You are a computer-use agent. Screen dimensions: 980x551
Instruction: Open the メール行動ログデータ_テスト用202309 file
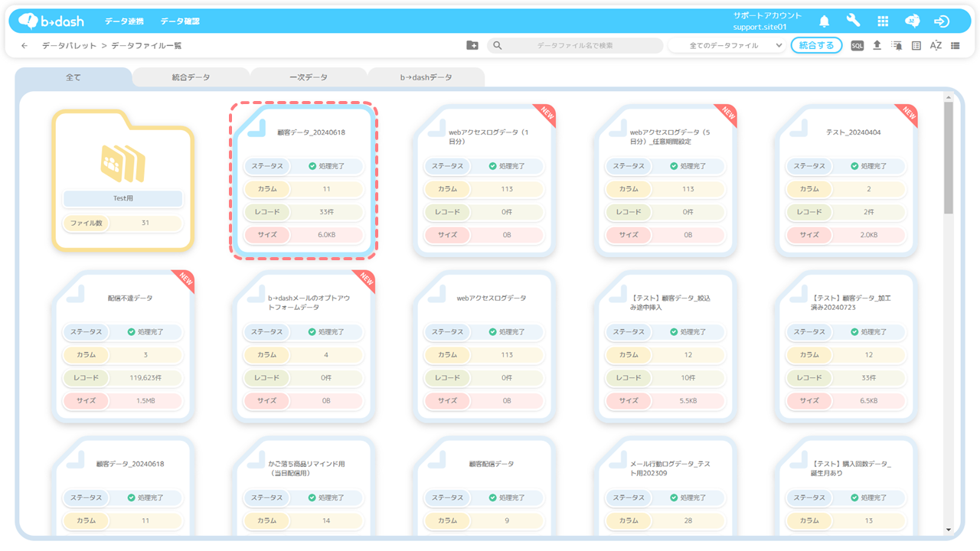[x=665, y=487]
